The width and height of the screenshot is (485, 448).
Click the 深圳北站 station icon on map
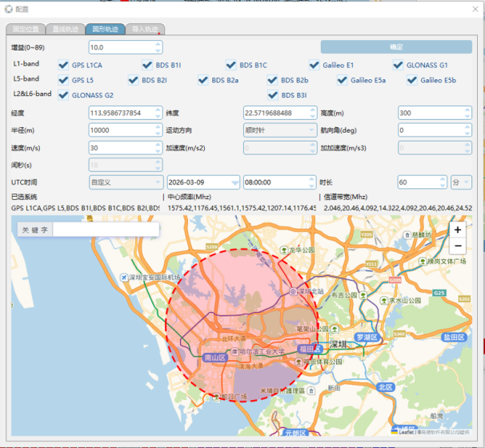coord(293,291)
